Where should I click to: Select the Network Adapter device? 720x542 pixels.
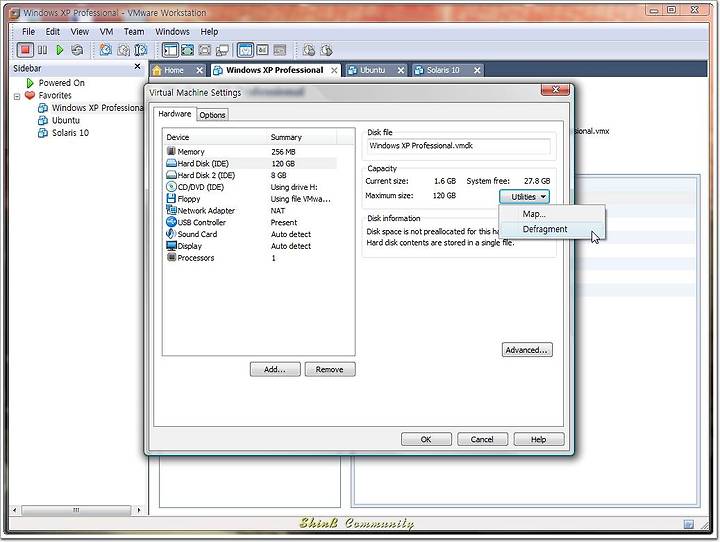pos(251,211)
